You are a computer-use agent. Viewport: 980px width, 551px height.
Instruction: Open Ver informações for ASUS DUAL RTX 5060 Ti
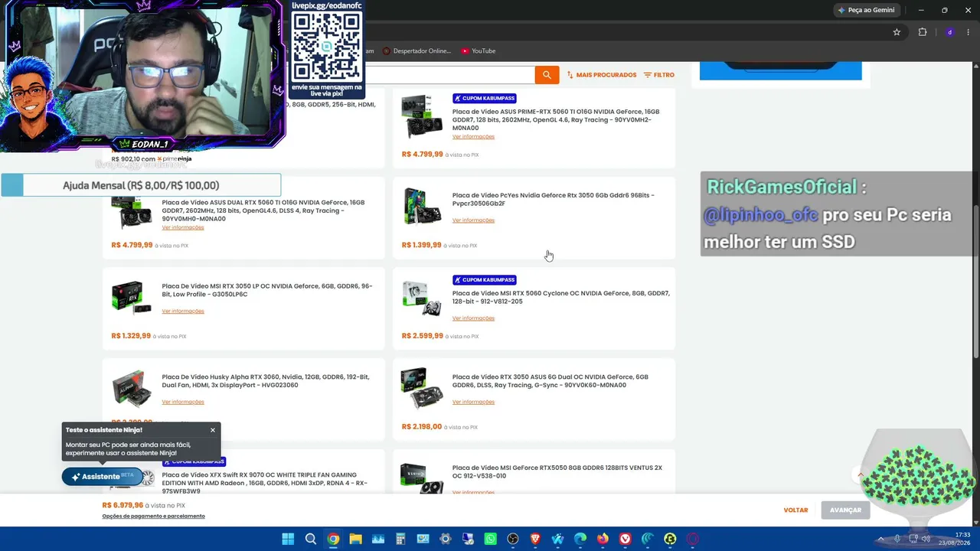pos(183,228)
